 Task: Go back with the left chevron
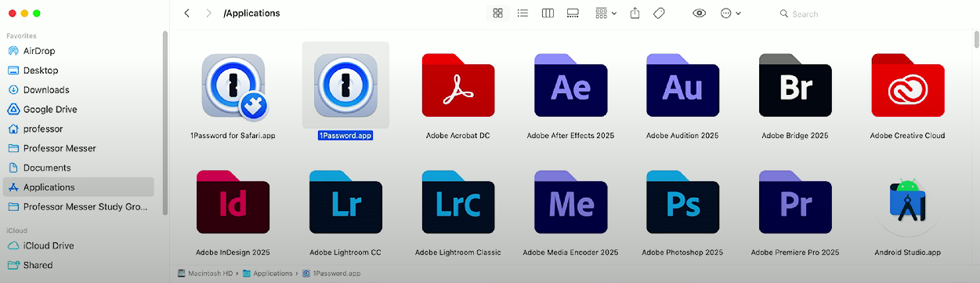tap(186, 13)
